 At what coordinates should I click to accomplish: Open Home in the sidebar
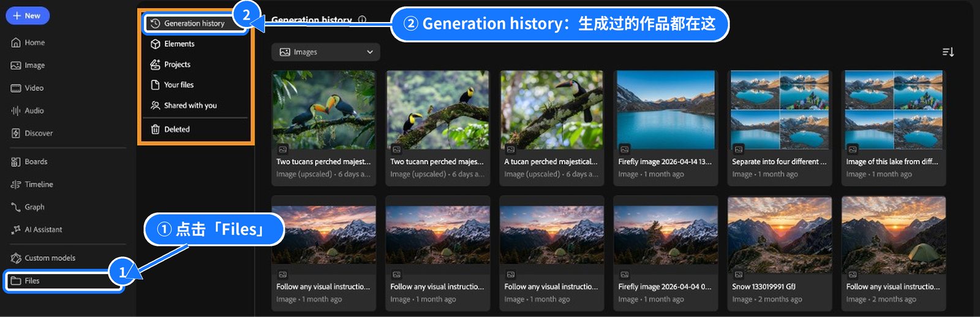[x=28, y=42]
